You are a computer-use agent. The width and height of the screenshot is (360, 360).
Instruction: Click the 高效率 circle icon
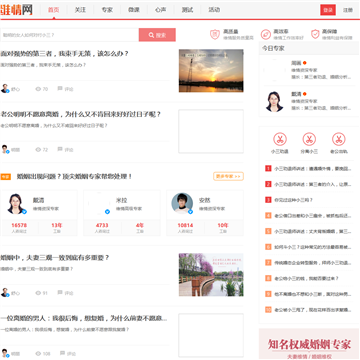click(x=266, y=34)
